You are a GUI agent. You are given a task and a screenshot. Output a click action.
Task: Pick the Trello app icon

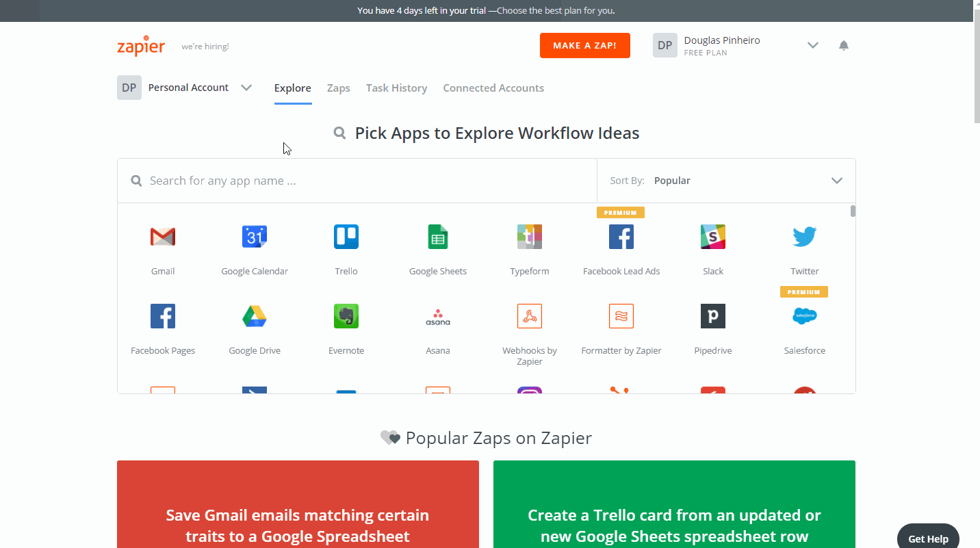(346, 237)
